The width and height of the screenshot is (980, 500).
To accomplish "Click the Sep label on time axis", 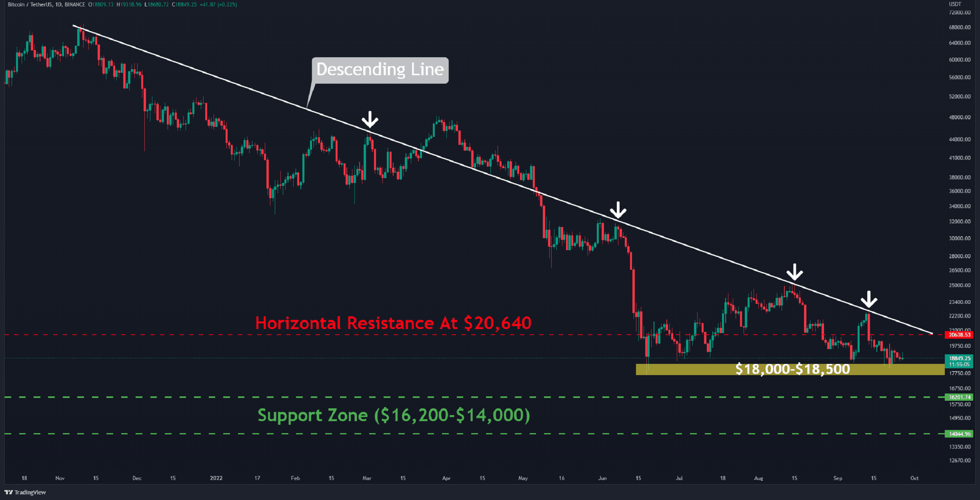I will 838,478.
